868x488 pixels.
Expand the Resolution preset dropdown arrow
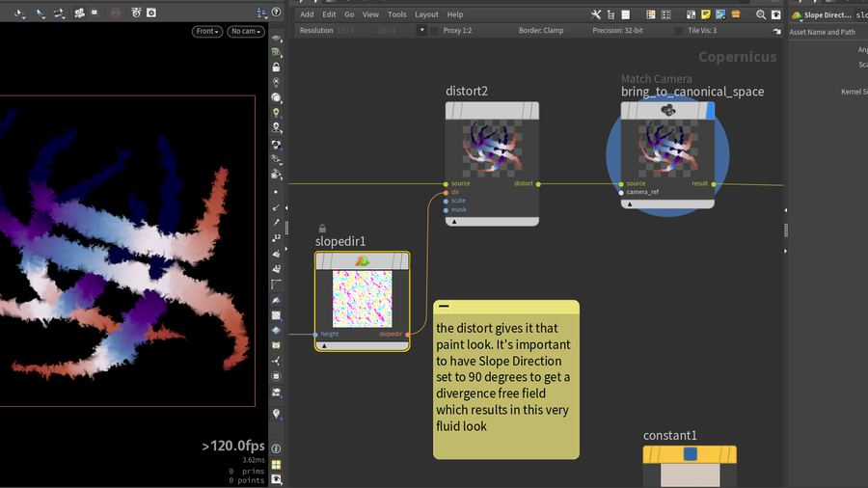pos(421,31)
